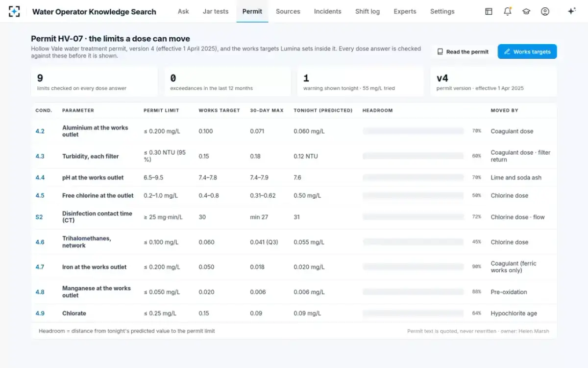Screen dimensions: 588x368
Task: Click the Headroom column header
Action: 378,110
